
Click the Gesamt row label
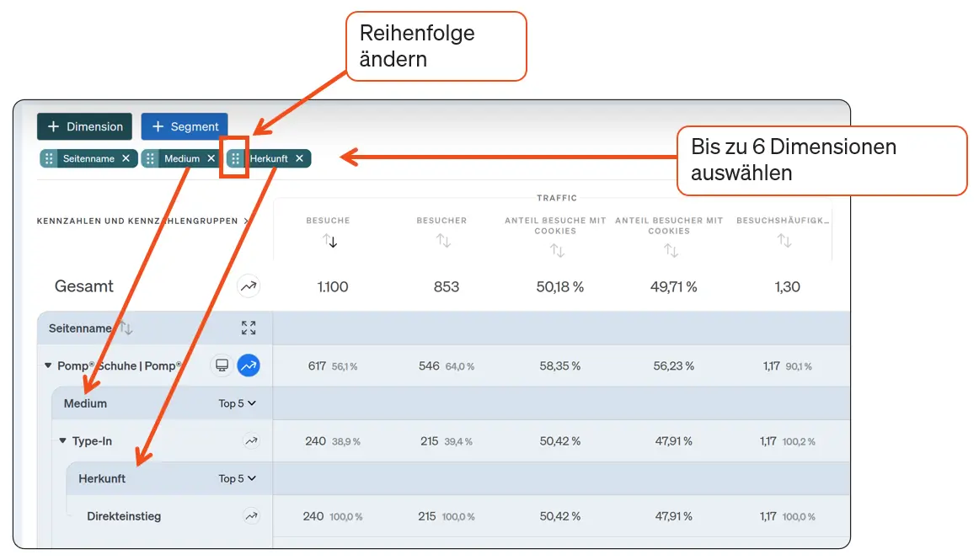tap(83, 286)
